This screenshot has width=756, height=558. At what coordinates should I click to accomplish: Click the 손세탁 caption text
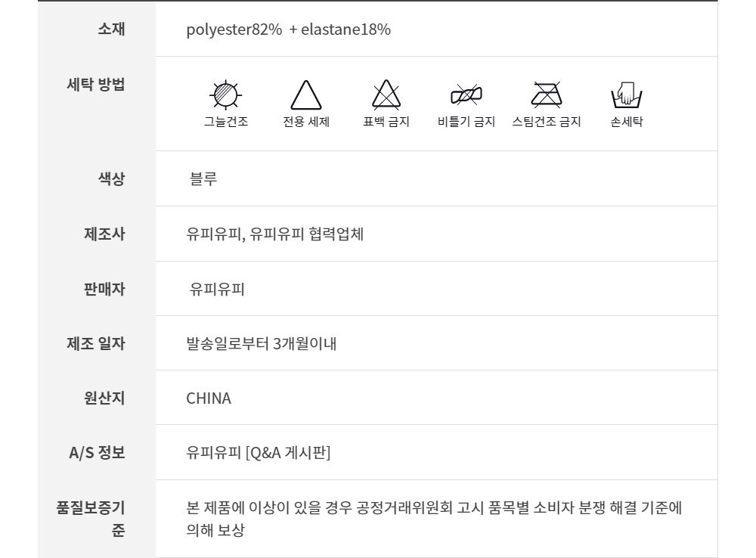click(626, 122)
